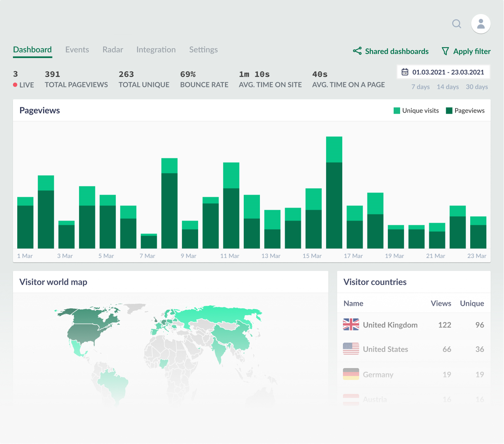
Task: Click India on the world map
Action: tap(220, 350)
